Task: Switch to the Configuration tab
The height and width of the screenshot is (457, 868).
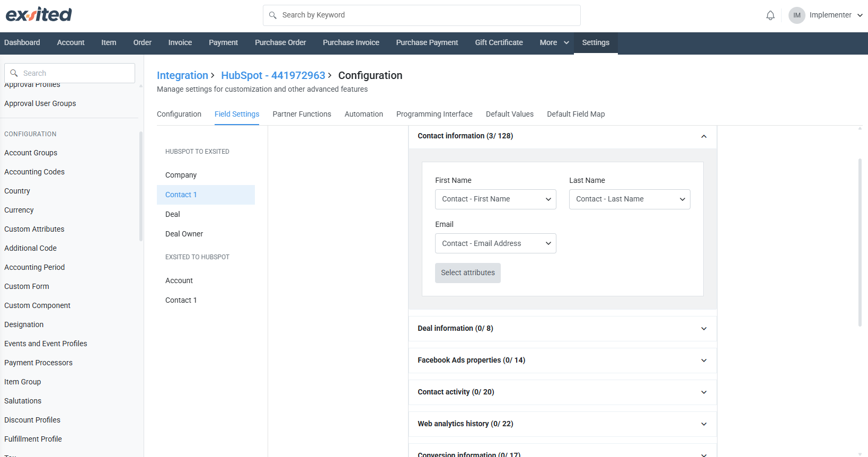Action: tap(179, 114)
